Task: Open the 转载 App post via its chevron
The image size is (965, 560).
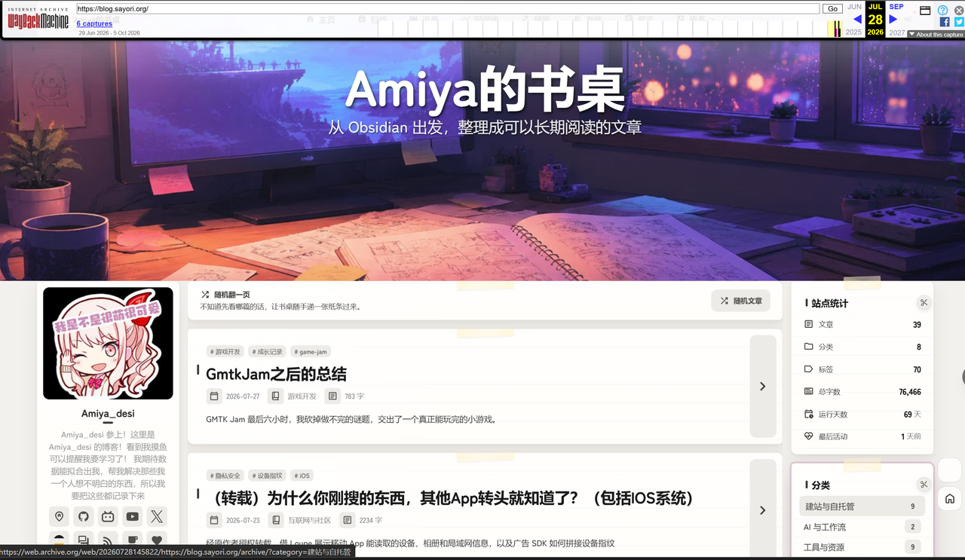Action: click(763, 510)
